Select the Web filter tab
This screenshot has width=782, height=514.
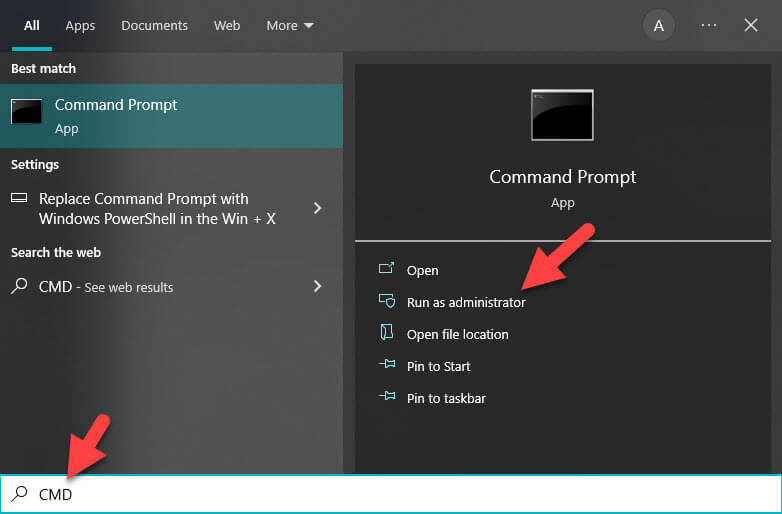[227, 26]
